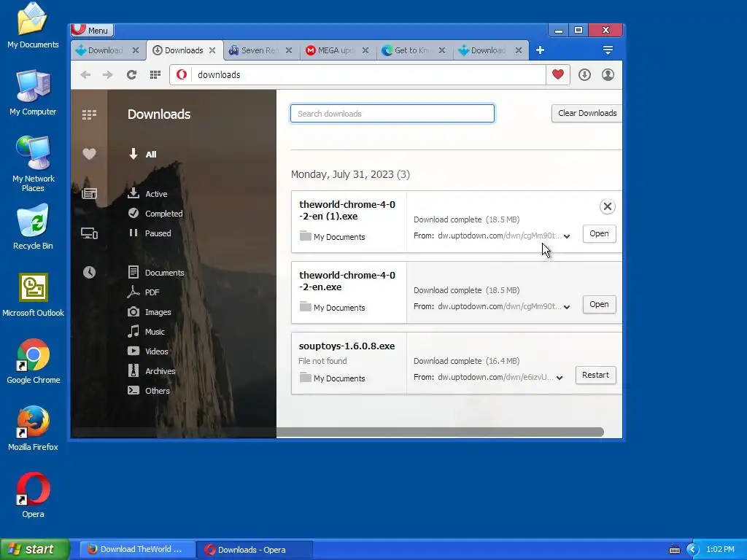Open theworld-chrome-4-0-2-en.exe download

click(599, 304)
